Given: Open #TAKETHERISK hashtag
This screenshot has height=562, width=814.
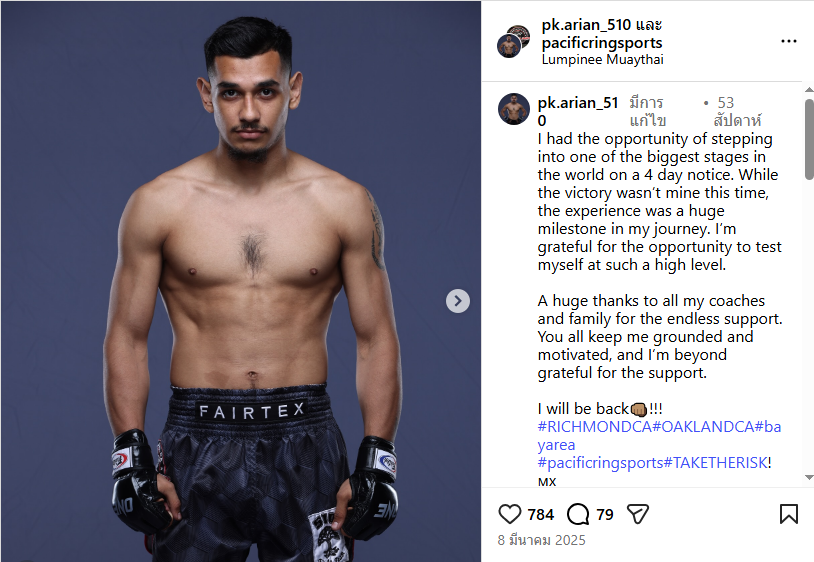Looking at the screenshot, I should pyautogui.click(x=715, y=462).
